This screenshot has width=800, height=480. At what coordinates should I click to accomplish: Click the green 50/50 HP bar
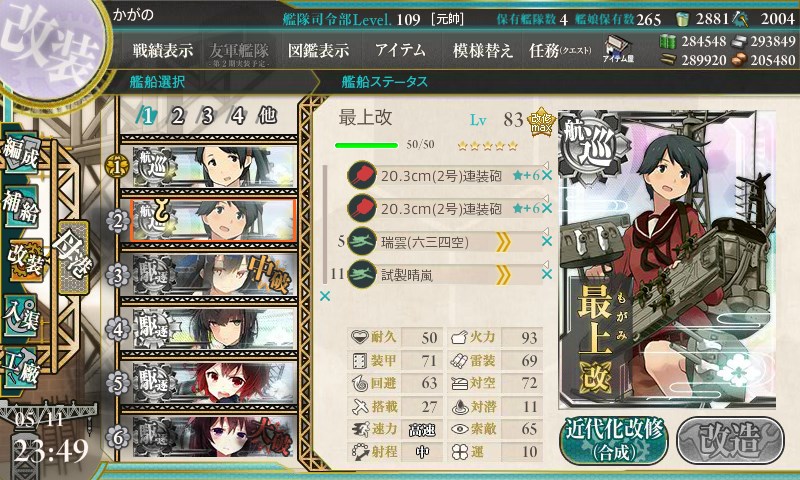click(366, 145)
